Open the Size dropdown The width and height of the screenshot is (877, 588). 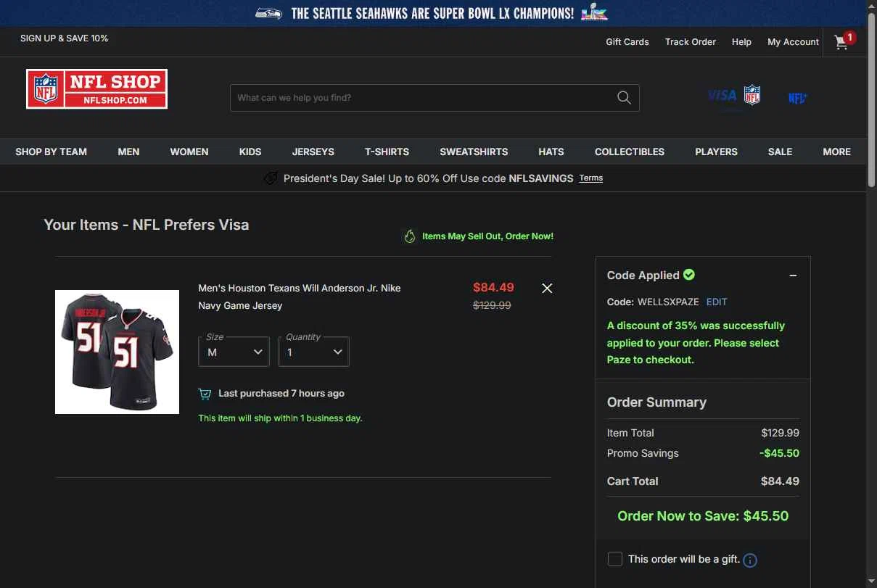coord(234,352)
